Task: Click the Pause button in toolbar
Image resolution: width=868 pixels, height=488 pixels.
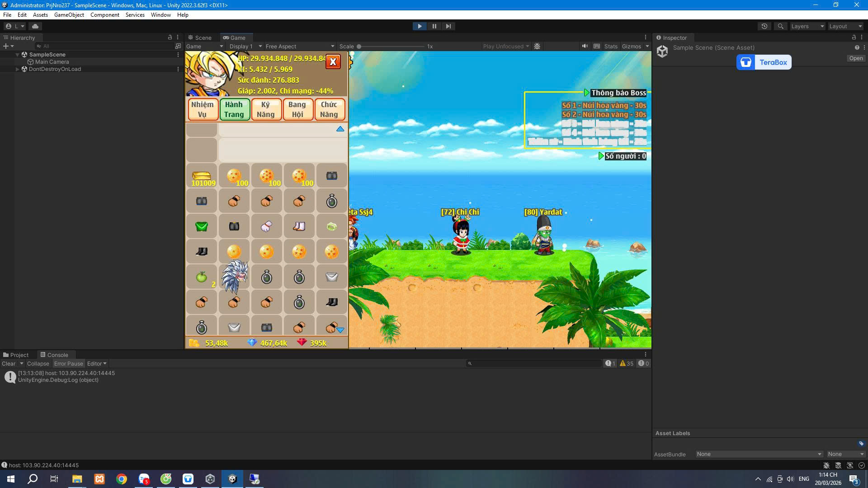Action: pos(434,26)
